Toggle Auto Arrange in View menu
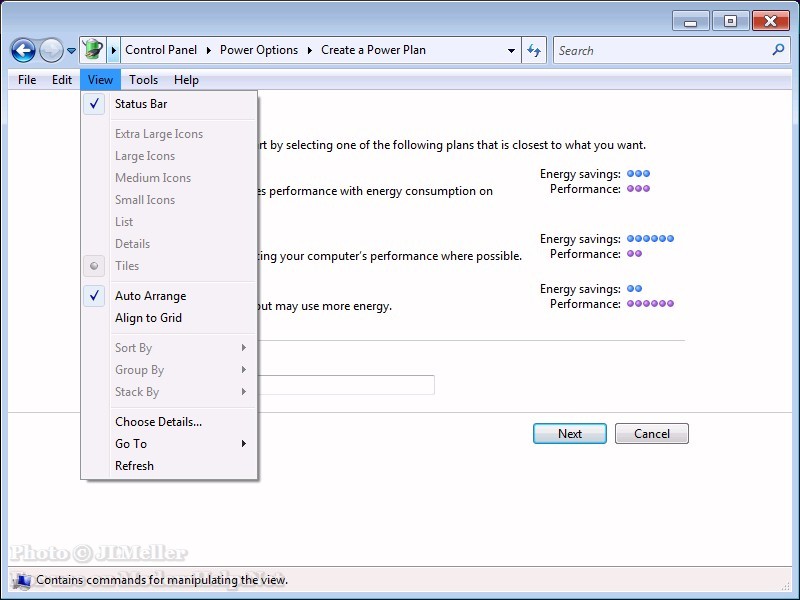Image resolution: width=800 pixels, height=600 pixels. coord(169,296)
